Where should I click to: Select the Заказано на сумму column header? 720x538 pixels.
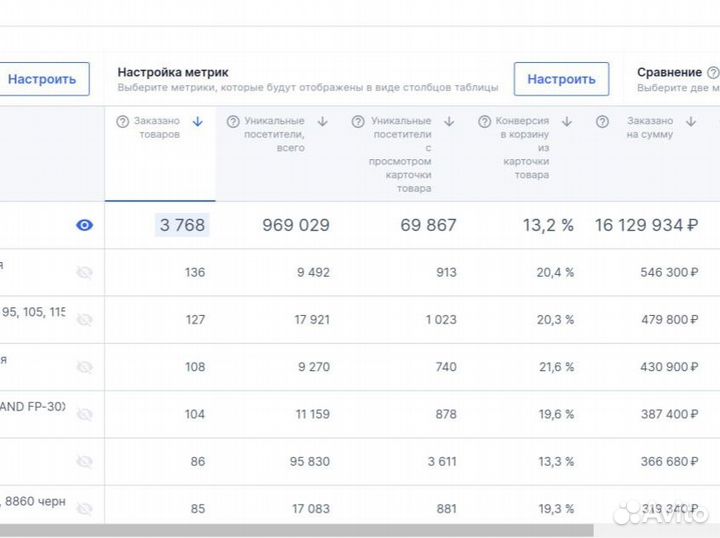point(650,128)
